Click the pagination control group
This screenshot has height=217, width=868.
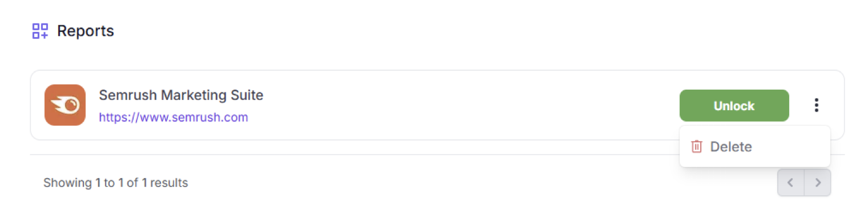[x=804, y=183]
